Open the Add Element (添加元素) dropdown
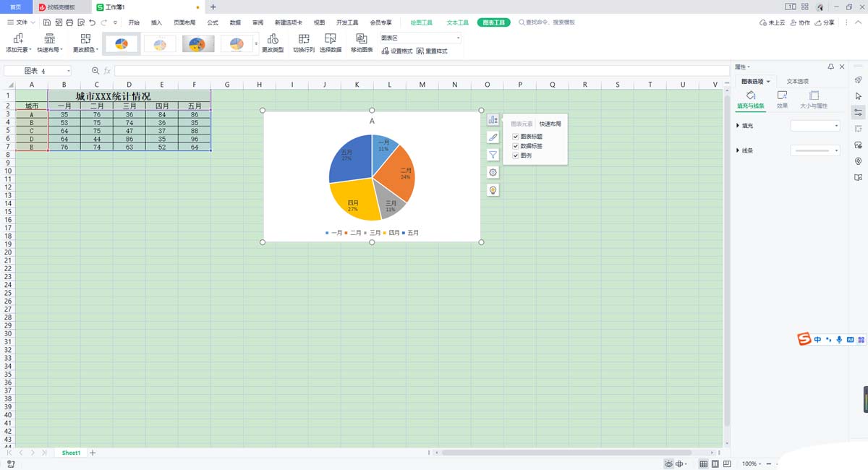 (x=18, y=43)
